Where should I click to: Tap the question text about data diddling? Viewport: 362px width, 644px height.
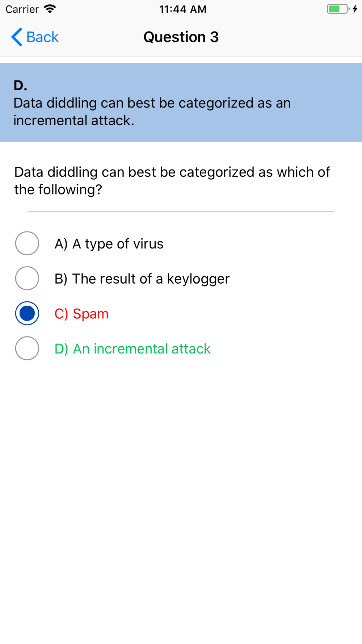click(x=172, y=181)
